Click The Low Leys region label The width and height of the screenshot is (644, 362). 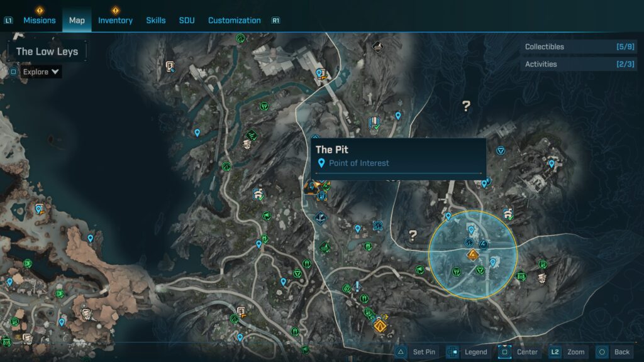pos(47,52)
